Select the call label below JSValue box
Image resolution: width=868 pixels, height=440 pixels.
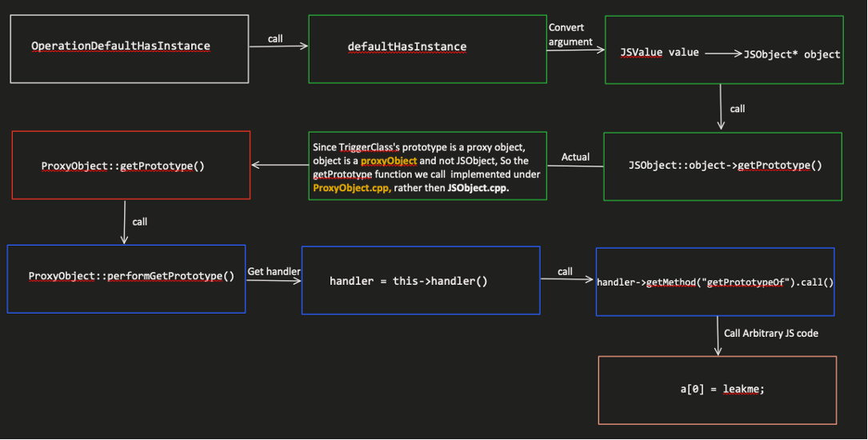pyautogui.click(x=738, y=109)
